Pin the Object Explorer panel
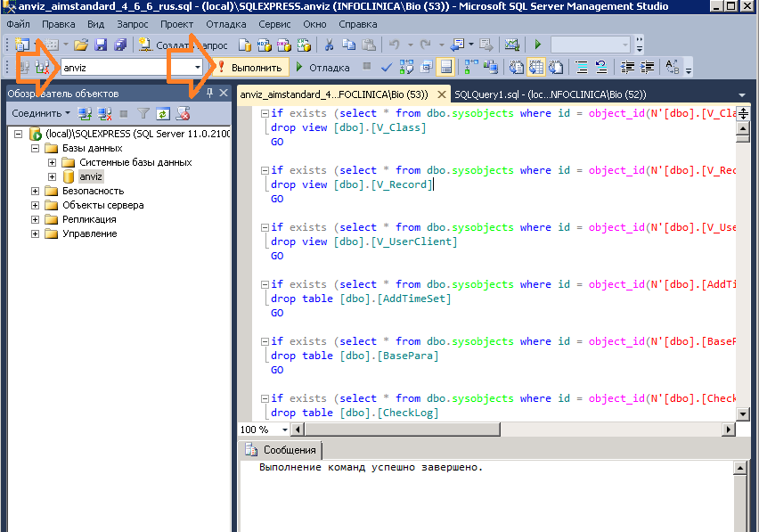This screenshot has width=759, height=532. pos(209,93)
